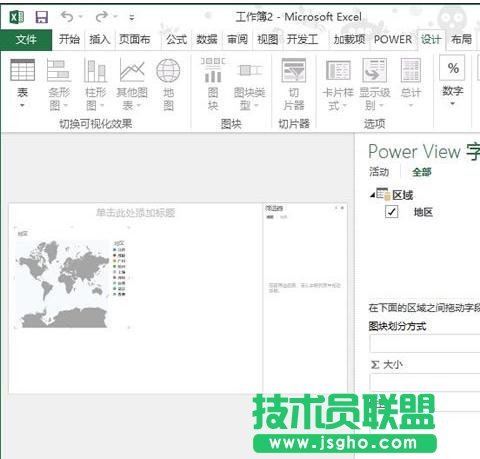Switch to the 公式 tab
The width and height of the screenshot is (480, 459).
click(x=176, y=40)
